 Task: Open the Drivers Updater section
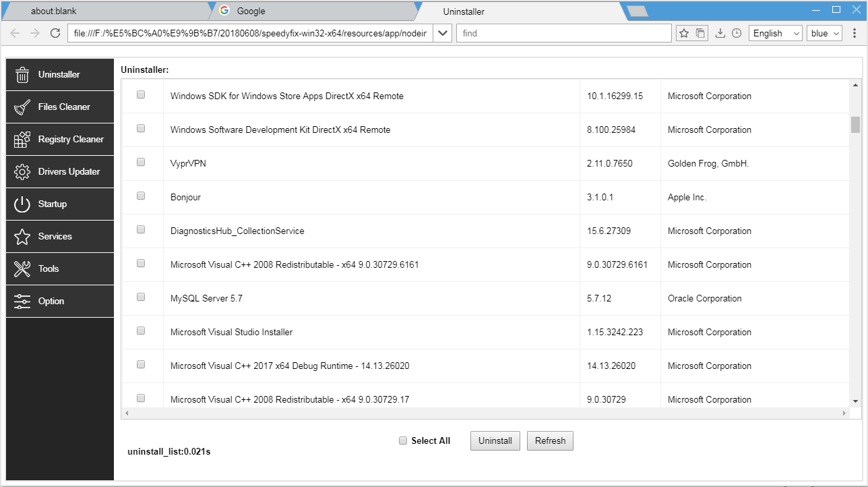pyautogui.click(x=60, y=171)
